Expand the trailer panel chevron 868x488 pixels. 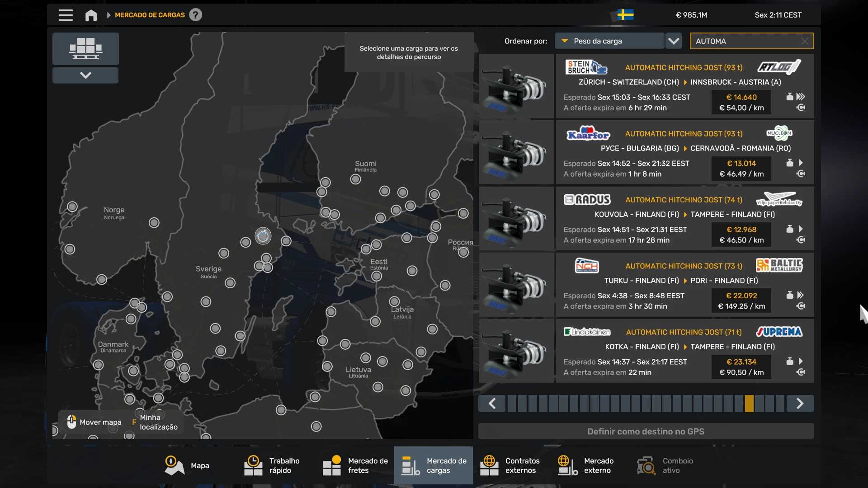[x=85, y=75]
